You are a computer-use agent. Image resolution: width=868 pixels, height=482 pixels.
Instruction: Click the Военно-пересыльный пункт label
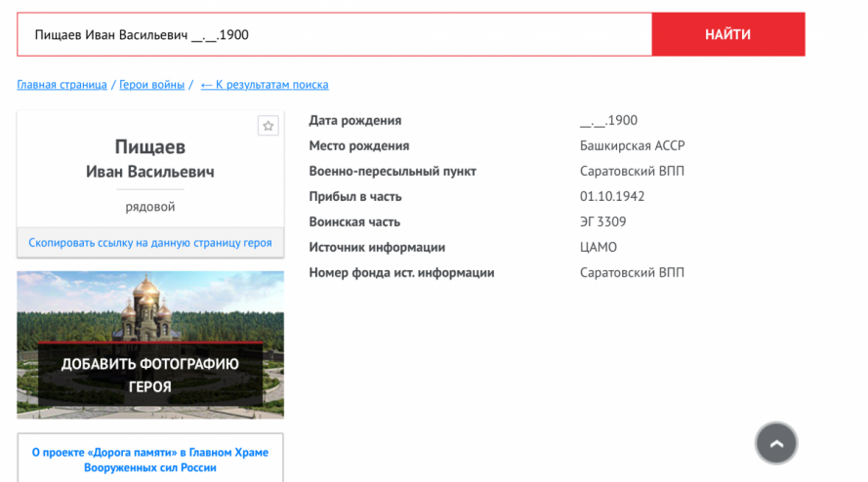[x=393, y=172]
